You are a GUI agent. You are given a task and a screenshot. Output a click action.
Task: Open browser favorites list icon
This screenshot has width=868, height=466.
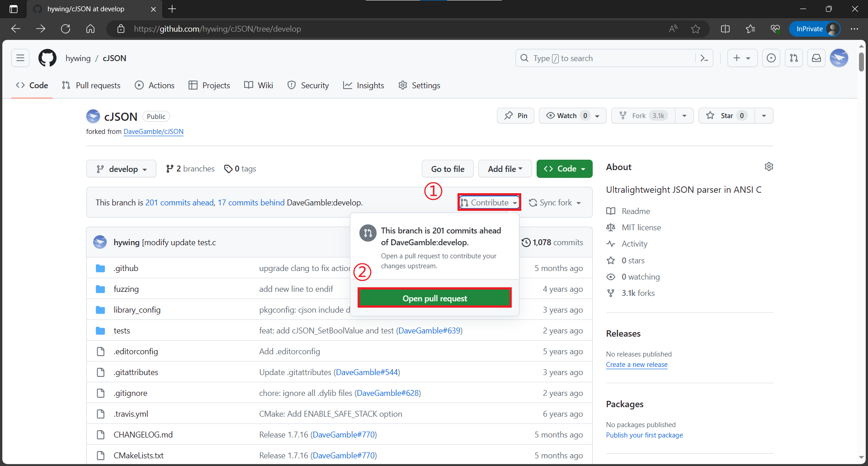[x=750, y=29]
